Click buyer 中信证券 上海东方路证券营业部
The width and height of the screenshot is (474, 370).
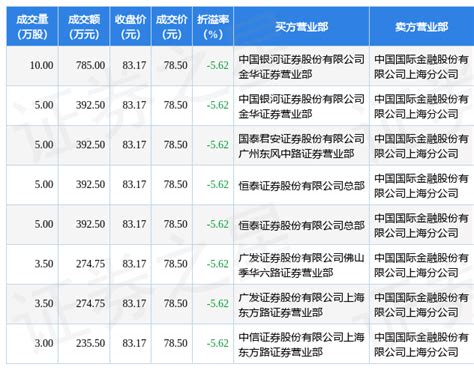(301, 344)
